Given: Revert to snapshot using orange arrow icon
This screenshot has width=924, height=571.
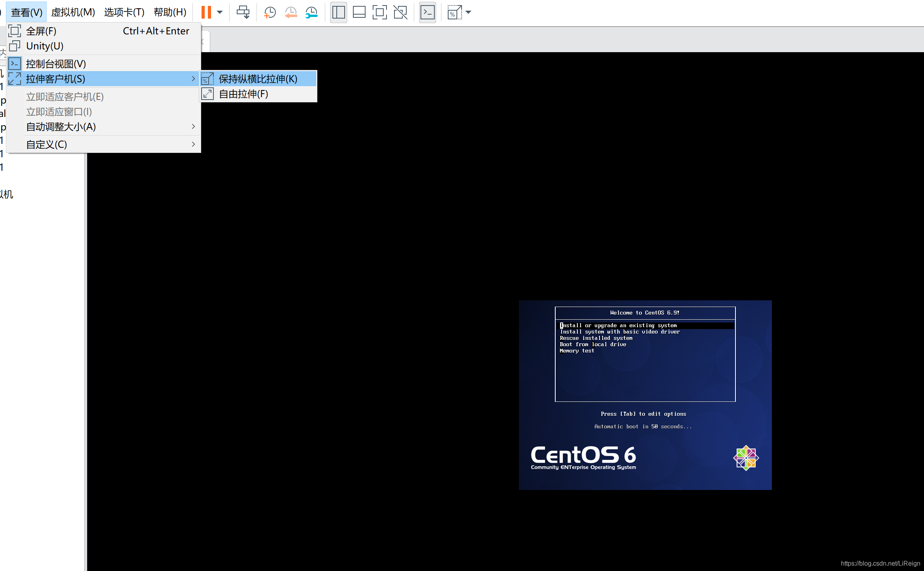Looking at the screenshot, I should click(291, 12).
